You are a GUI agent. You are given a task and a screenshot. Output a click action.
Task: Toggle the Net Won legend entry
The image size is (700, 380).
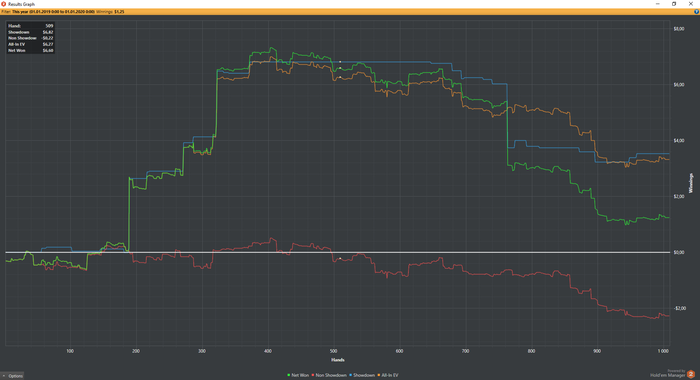click(x=299, y=375)
